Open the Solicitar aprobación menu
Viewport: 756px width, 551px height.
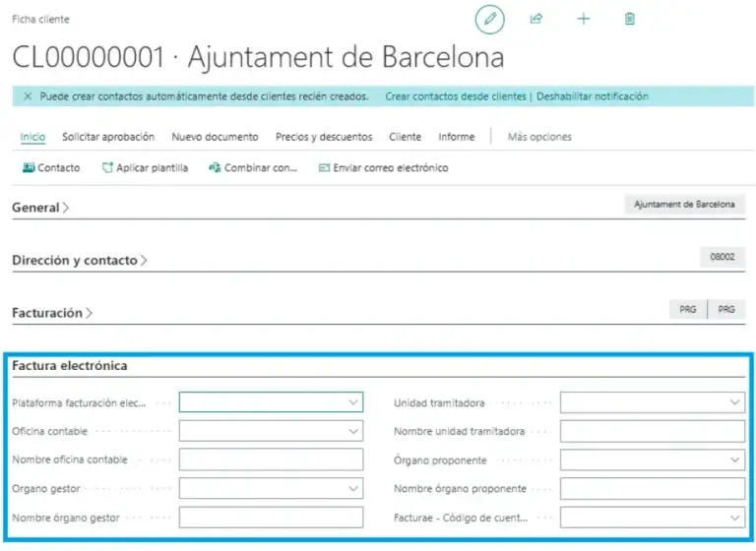point(108,137)
